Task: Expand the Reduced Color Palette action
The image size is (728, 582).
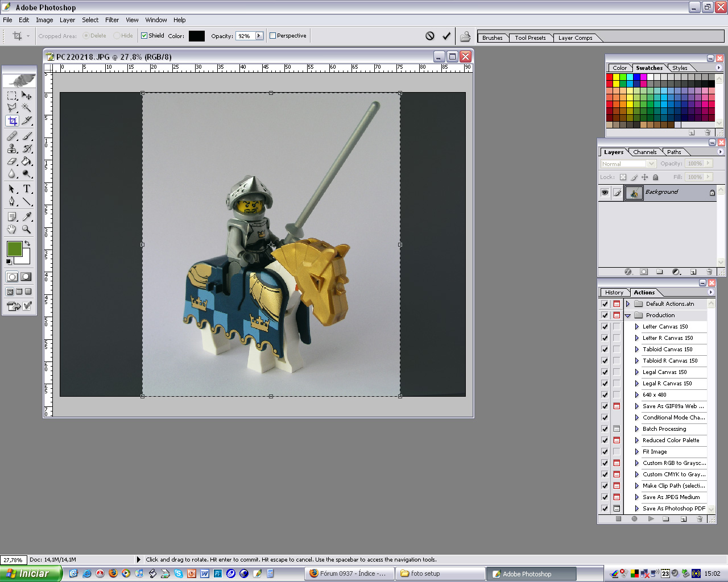Action: [x=637, y=440]
